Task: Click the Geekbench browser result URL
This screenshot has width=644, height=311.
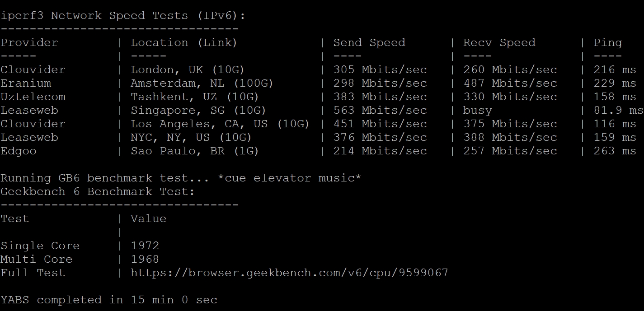Action: [289, 273]
